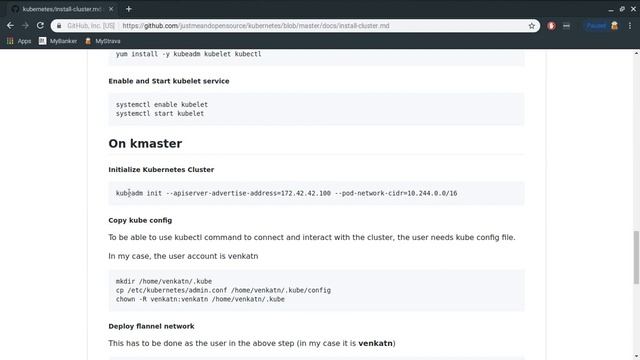Click the Initialize Kubernetes Cluster heading
The width and height of the screenshot is (640, 360).
pos(161,169)
